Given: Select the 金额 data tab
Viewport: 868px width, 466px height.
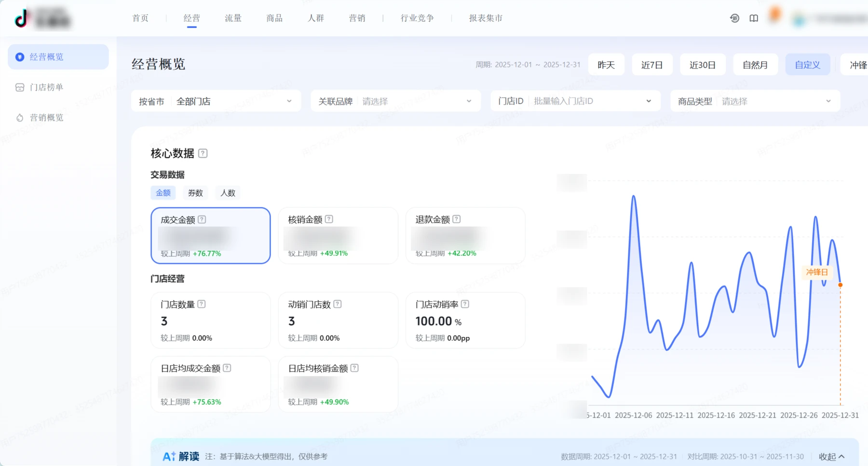Looking at the screenshot, I should click(163, 193).
